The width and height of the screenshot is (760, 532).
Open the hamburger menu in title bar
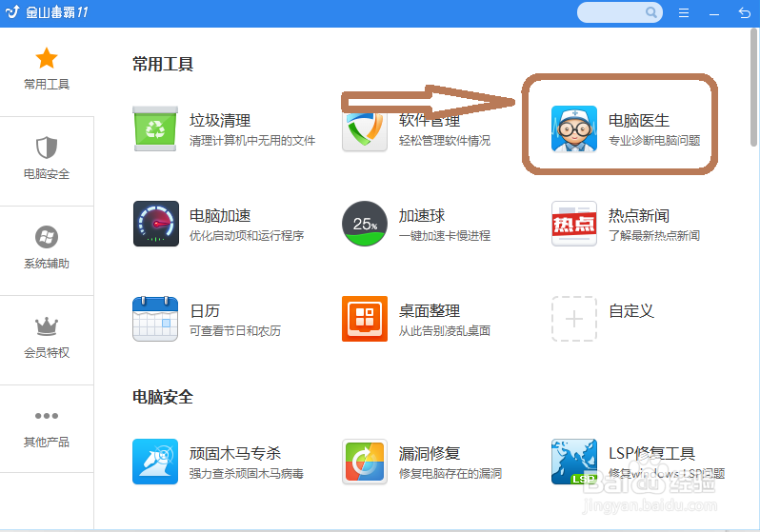(x=684, y=12)
